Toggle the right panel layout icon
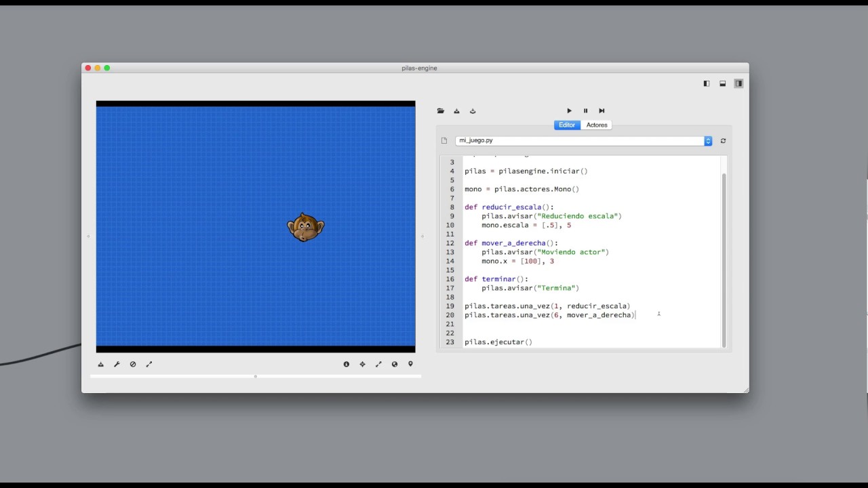Image resolution: width=868 pixels, height=488 pixels. 738,83
